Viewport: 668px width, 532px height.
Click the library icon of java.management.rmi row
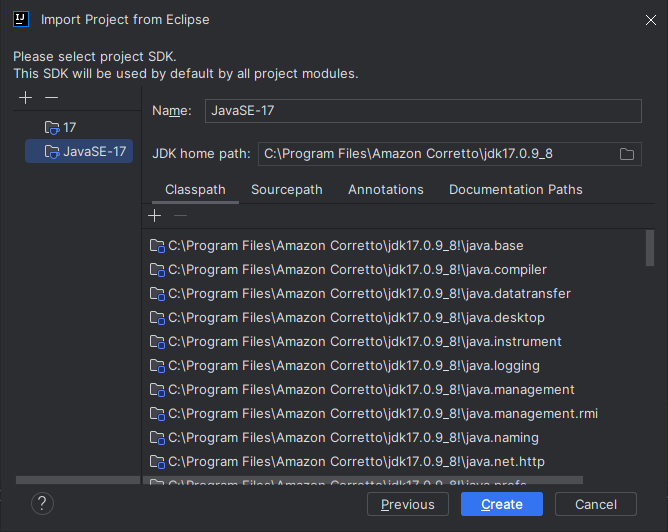click(x=157, y=414)
